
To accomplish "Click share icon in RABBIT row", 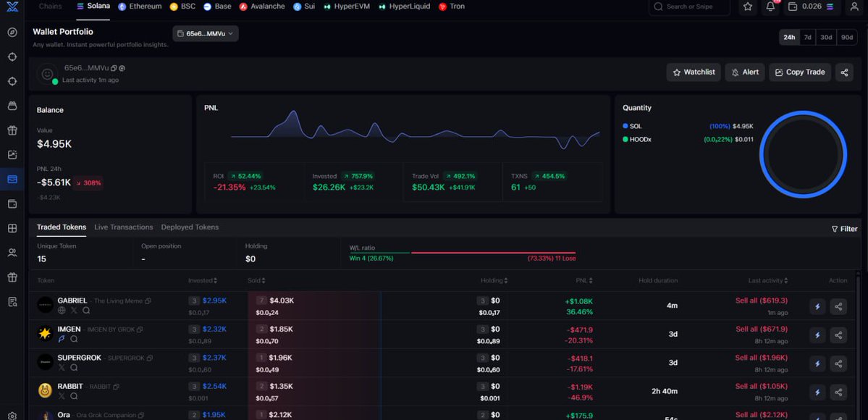I will (x=838, y=392).
